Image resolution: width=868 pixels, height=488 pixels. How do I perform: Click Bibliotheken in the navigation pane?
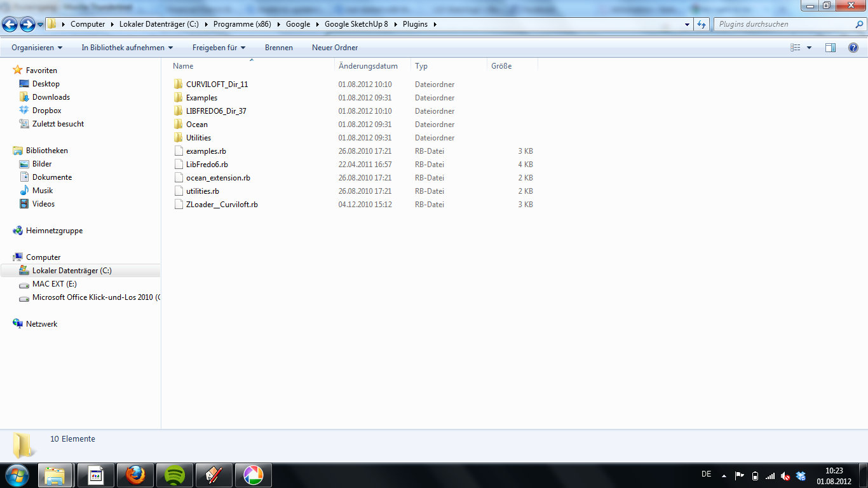click(x=47, y=151)
